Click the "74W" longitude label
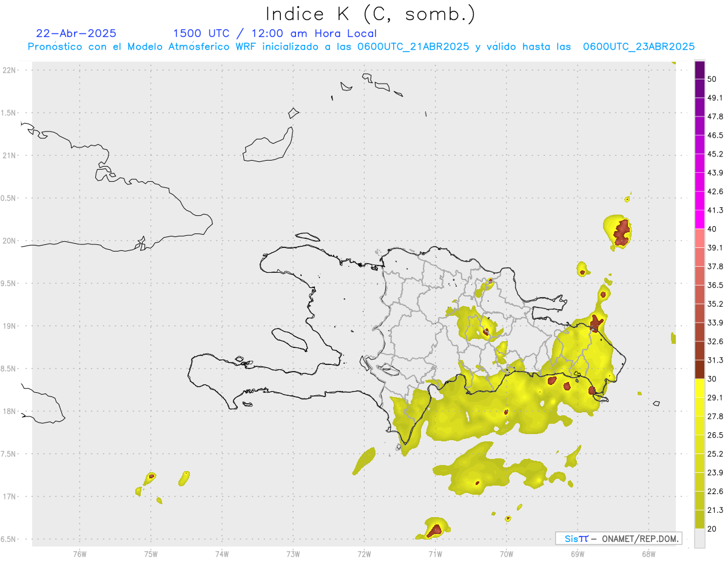728x562 pixels. [x=222, y=553]
